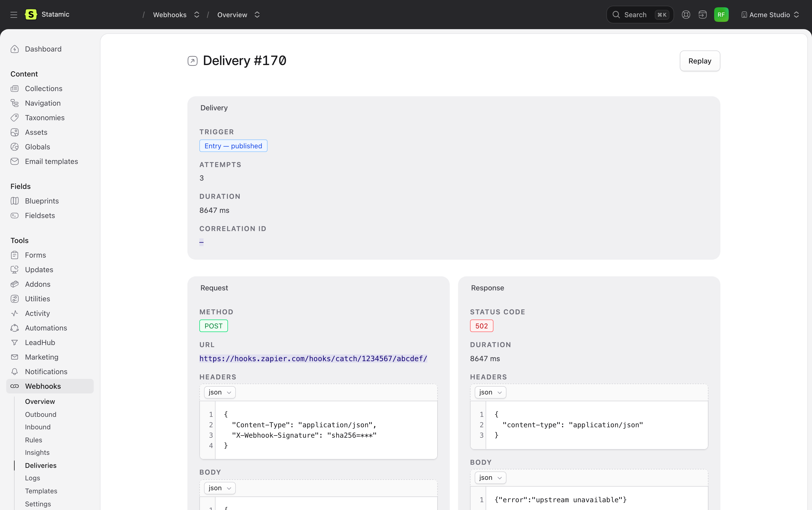
Task: Expand the Webhooks breadcrumb switcher
Action: (196, 15)
